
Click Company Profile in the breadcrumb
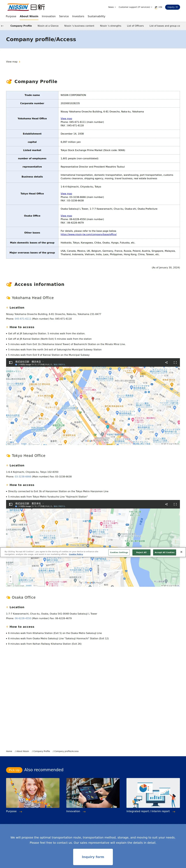coord(42,751)
